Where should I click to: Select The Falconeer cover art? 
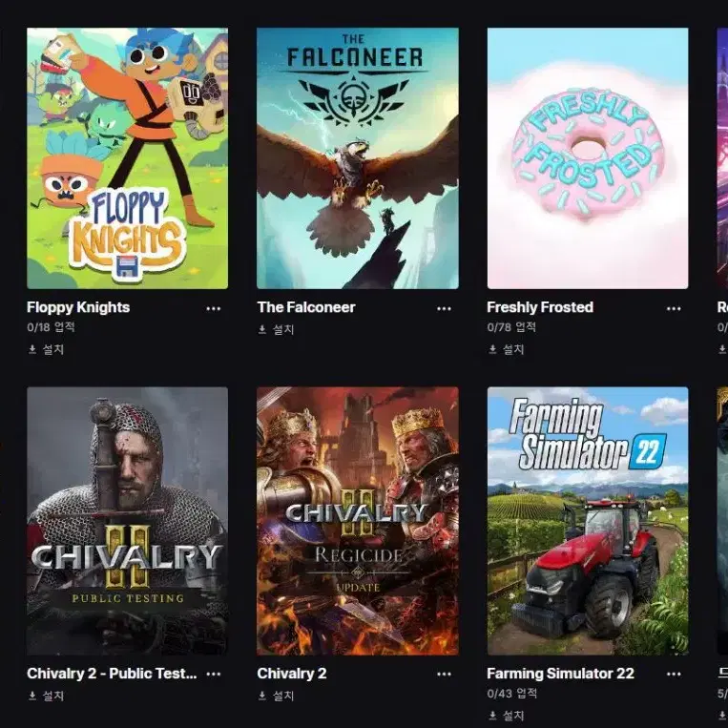coord(358,158)
